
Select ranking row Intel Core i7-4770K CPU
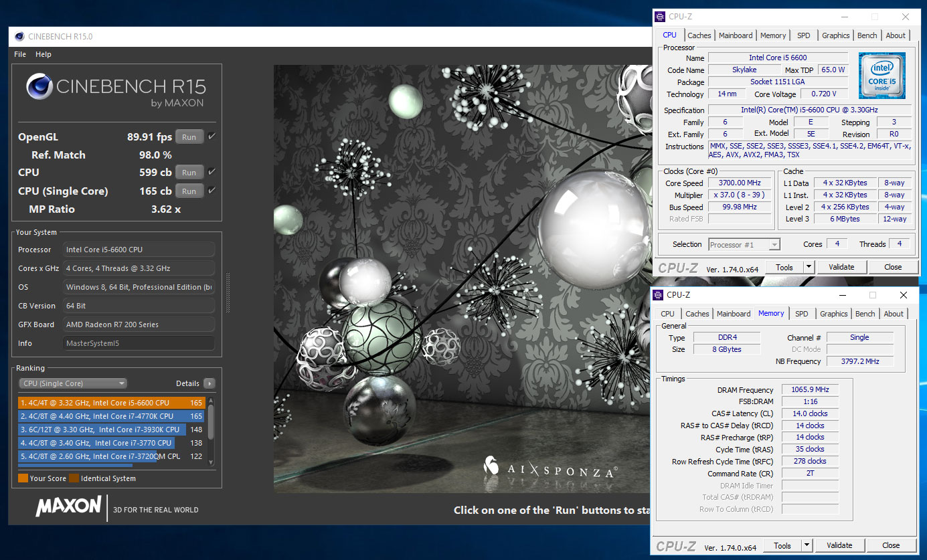[112, 416]
